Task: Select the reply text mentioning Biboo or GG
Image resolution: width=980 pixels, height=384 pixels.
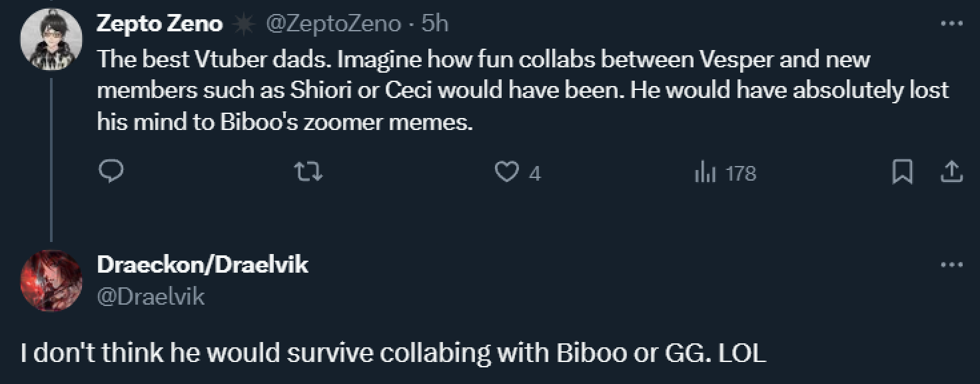Action: [x=393, y=353]
